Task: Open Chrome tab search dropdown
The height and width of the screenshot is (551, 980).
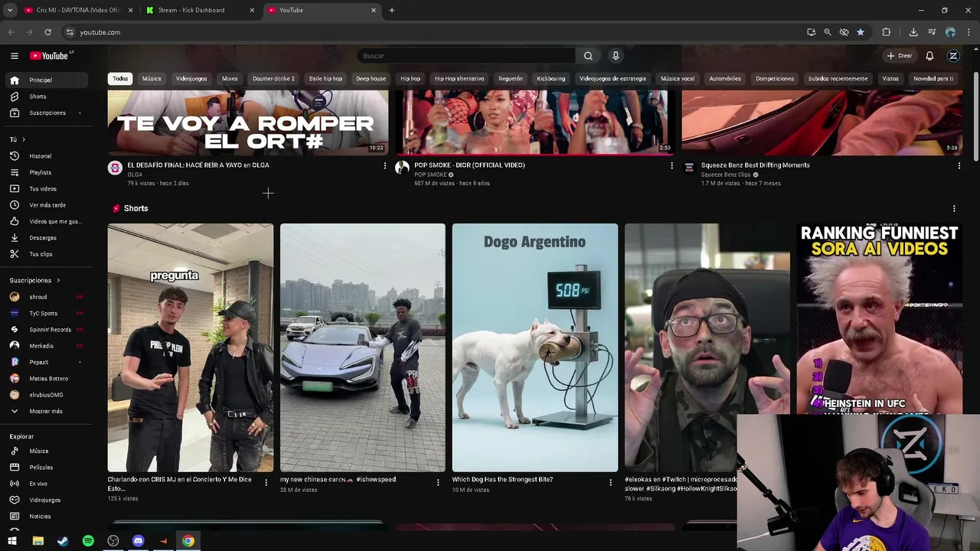Action: coord(10,10)
